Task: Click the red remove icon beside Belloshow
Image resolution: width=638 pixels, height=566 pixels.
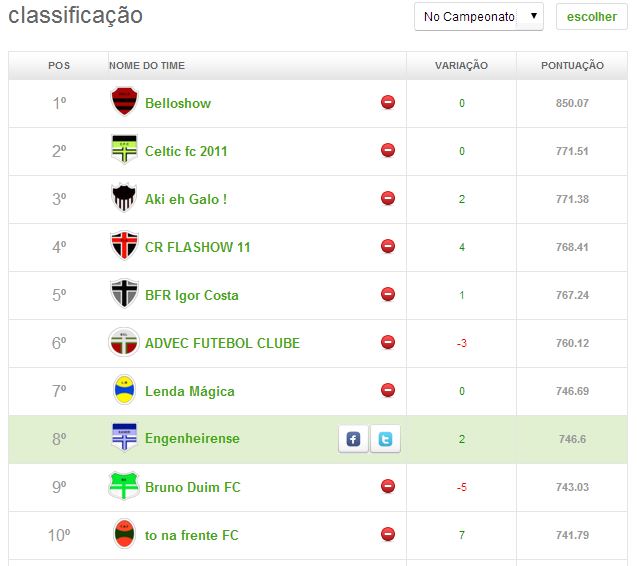Action: [x=388, y=103]
